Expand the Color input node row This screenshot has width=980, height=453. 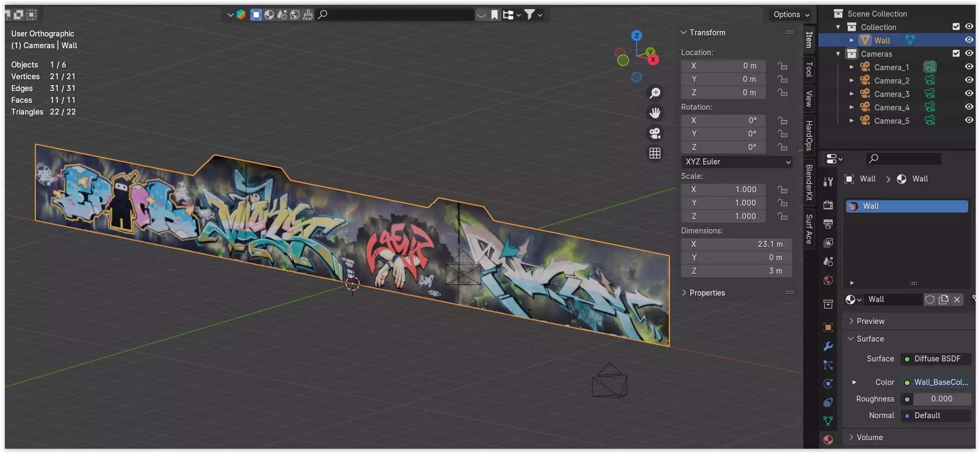pos(854,382)
